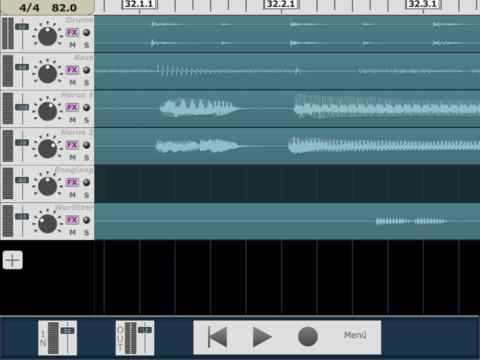The height and width of the screenshot is (360, 480).
Task: Jump to ruler marker 32.1.1
Action: 139,4
